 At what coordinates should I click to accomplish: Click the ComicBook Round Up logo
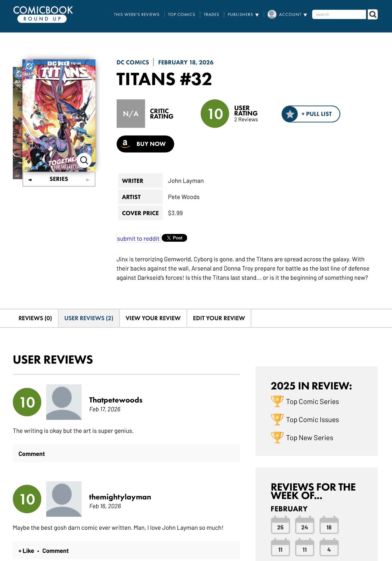(43, 14)
